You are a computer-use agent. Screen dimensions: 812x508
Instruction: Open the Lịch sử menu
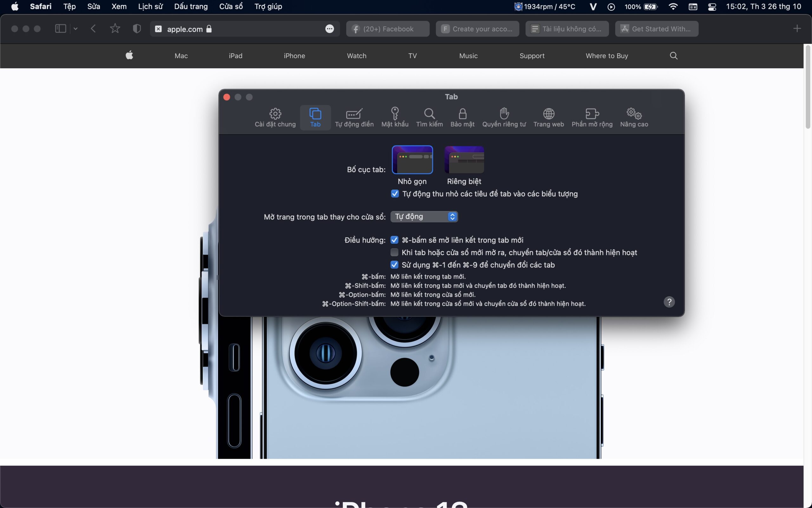pyautogui.click(x=150, y=6)
